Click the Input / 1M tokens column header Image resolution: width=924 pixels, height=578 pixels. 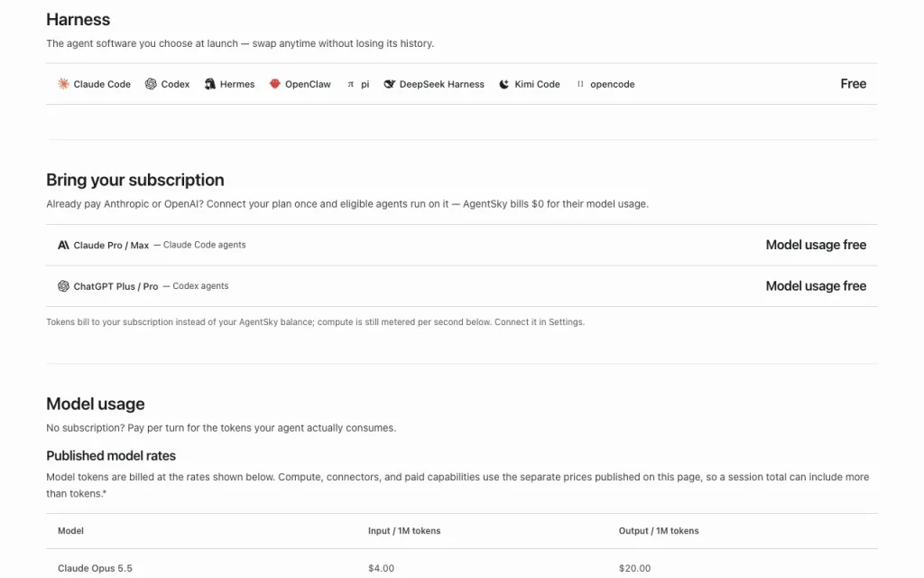coord(404,531)
